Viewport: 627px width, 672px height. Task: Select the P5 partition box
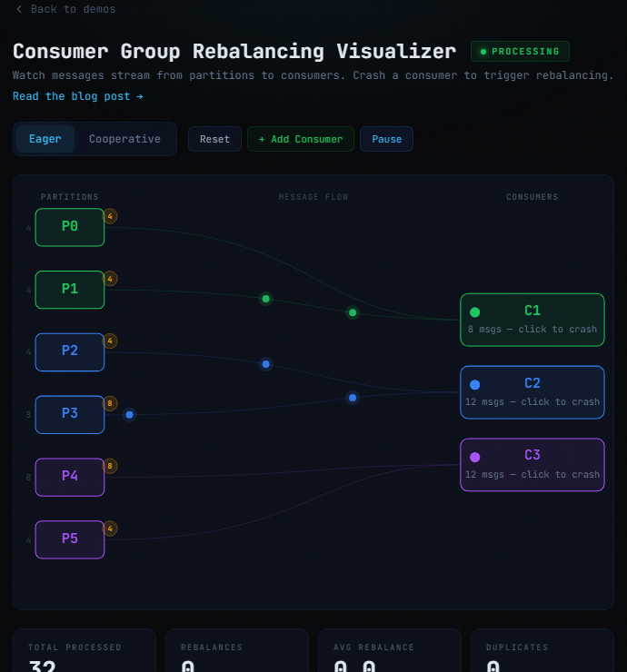click(70, 539)
